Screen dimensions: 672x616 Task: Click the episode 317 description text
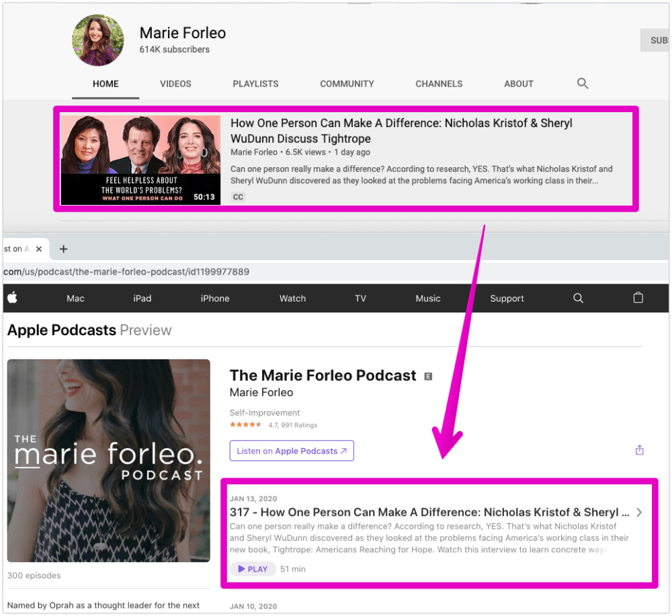point(429,537)
